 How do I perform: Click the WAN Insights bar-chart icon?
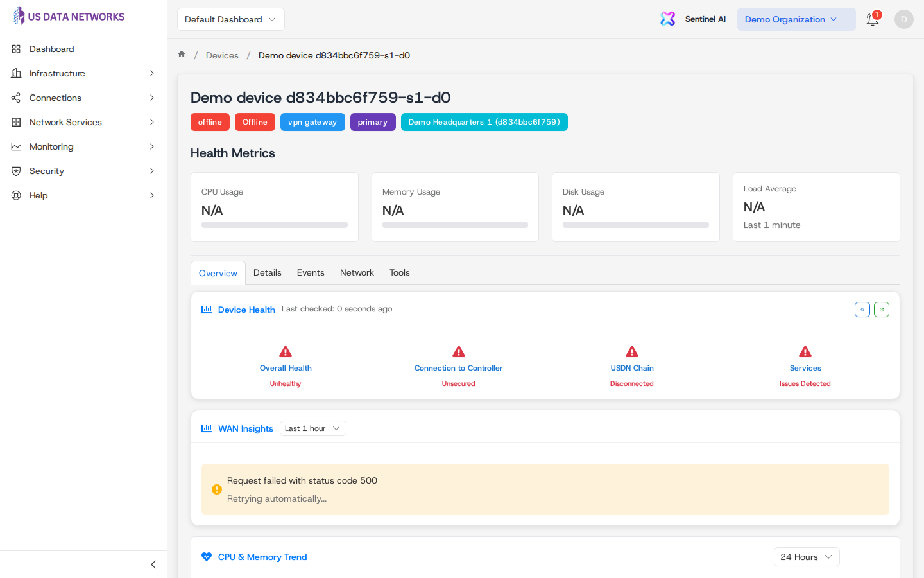[207, 428]
